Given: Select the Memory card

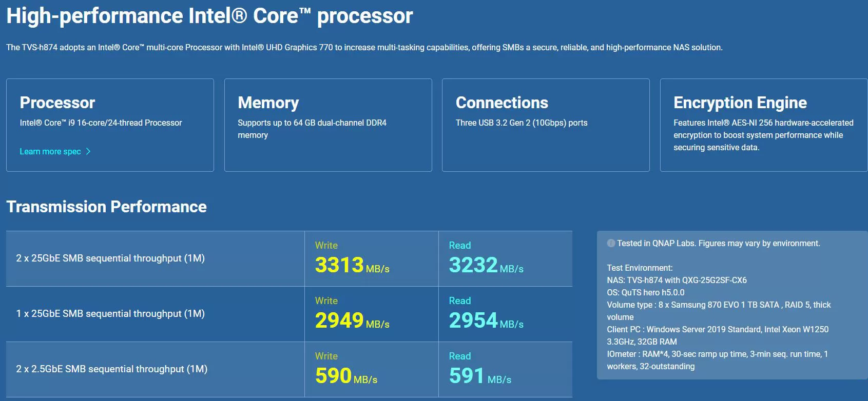Looking at the screenshot, I should pos(328,125).
